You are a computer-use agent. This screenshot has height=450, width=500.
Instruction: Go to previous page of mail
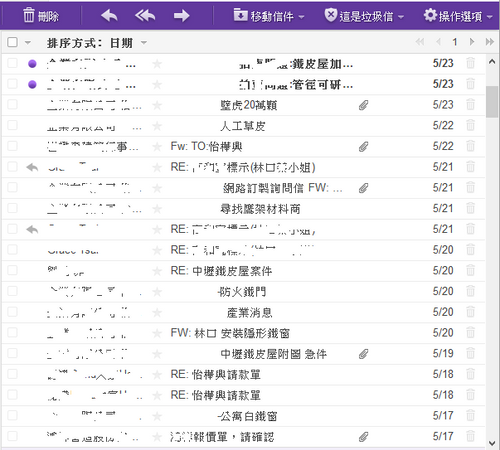point(438,42)
